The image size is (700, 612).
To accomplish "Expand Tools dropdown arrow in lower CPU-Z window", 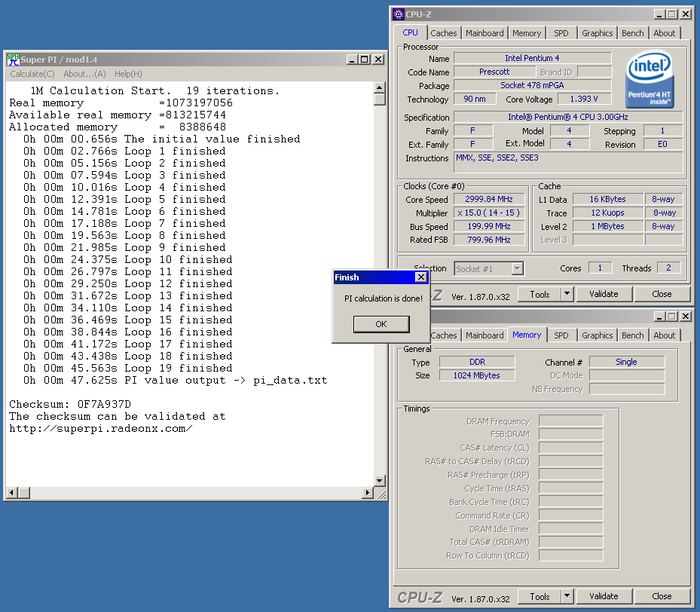I will tap(567, 596).
